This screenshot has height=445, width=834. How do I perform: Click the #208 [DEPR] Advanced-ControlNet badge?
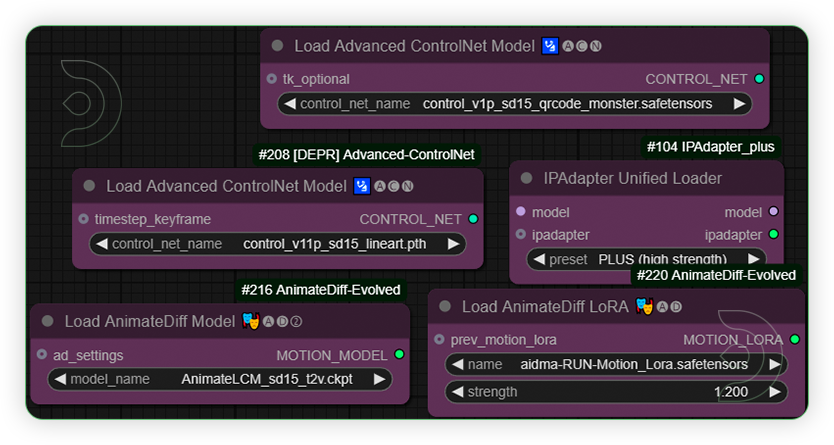tap(366, 155)
